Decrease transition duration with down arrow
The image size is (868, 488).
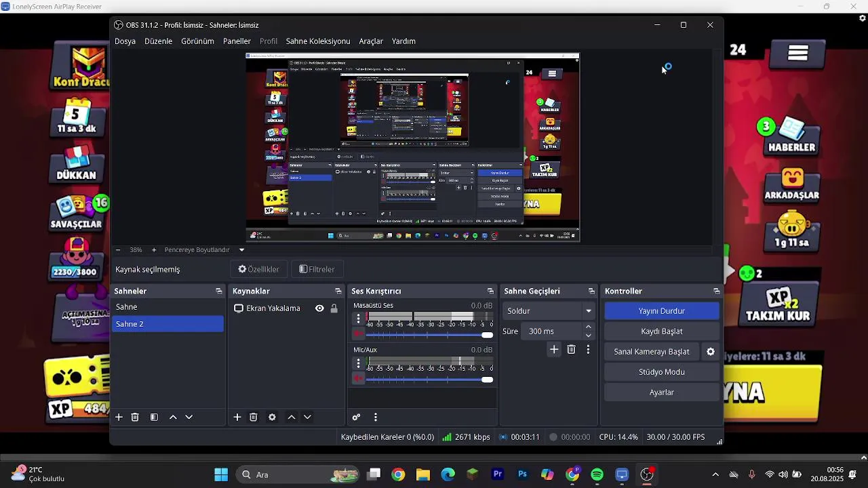click(589, 335)
